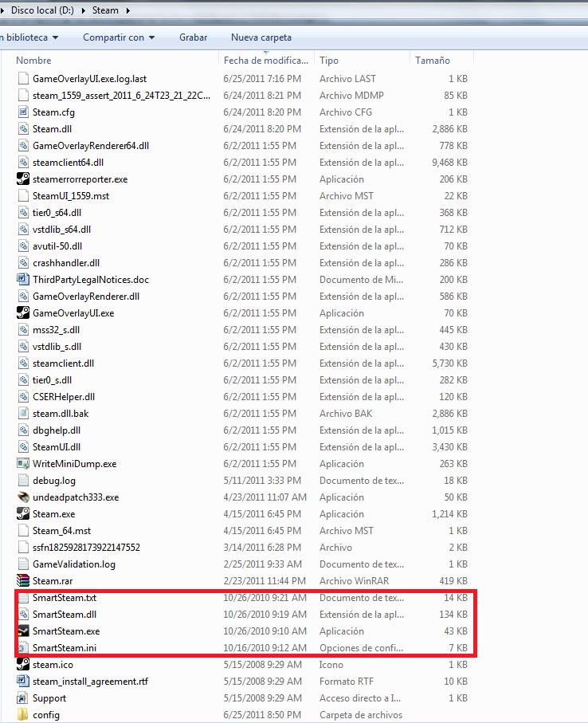Click Steam folder in address breadcrumb
The image size is (588, 723).
[105, 10]
